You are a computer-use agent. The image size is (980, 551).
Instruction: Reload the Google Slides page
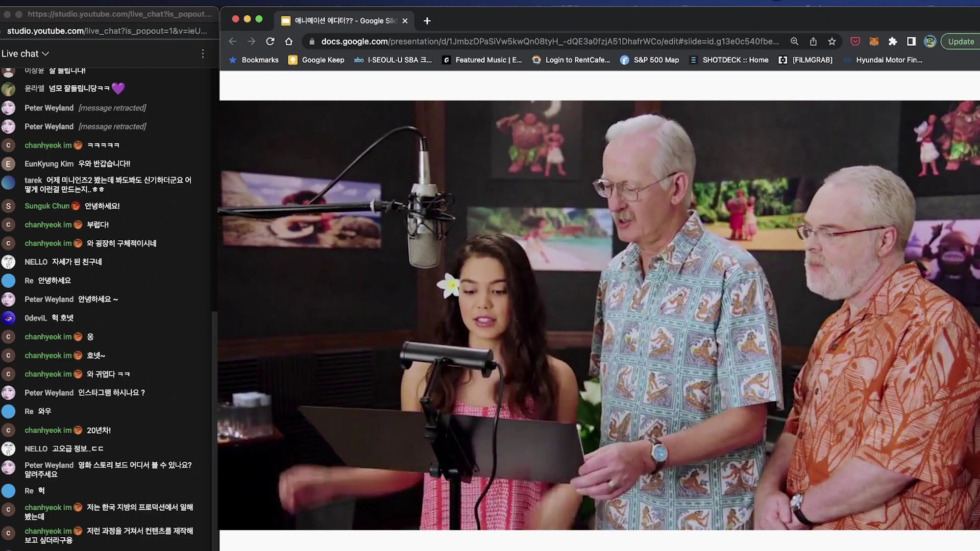click(x=270, y=41)
